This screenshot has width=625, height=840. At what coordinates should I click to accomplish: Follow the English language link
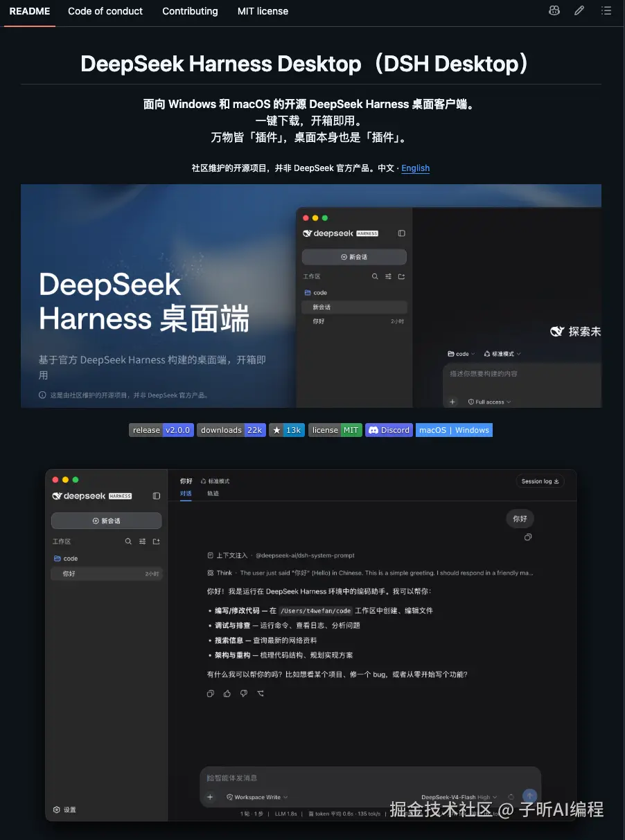[x=416, y=168]
